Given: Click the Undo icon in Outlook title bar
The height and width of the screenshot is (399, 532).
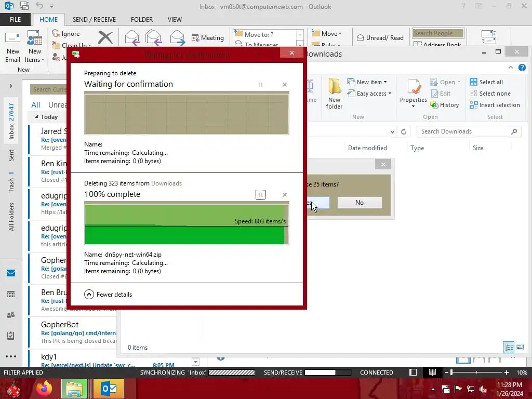Looking at the screenshot, I should coord(39,6).
